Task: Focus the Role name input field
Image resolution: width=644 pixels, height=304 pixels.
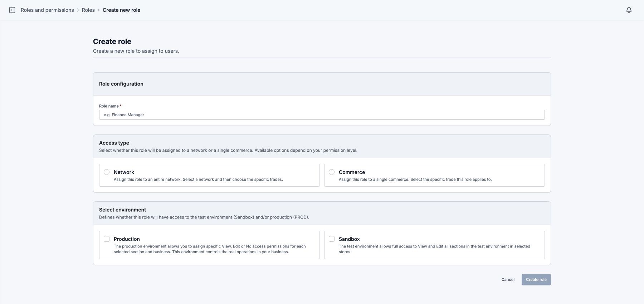Action: tap(322, 115)
